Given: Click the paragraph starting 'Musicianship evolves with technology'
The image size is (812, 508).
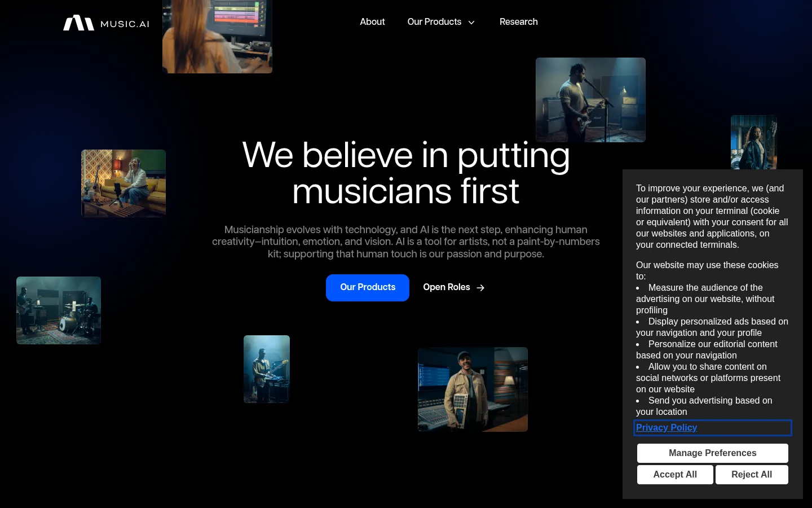Looking at the screenshot, I should 406,242.
